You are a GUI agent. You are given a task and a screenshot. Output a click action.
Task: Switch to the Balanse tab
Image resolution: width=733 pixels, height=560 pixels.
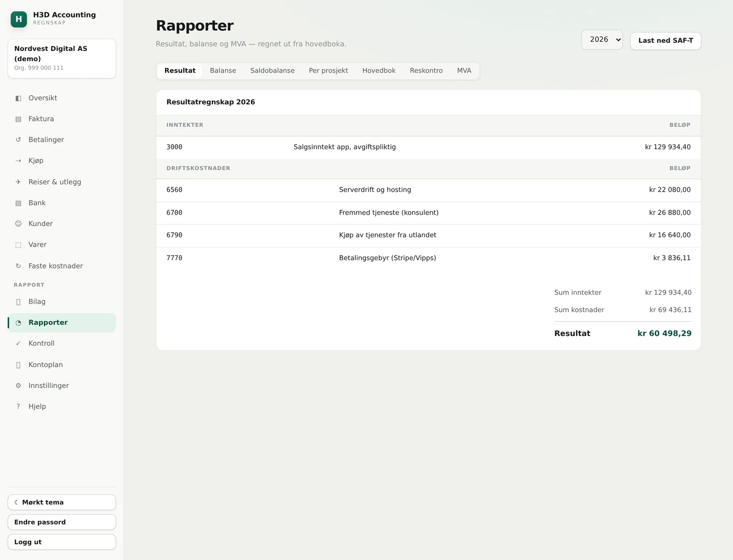[223, 71]
